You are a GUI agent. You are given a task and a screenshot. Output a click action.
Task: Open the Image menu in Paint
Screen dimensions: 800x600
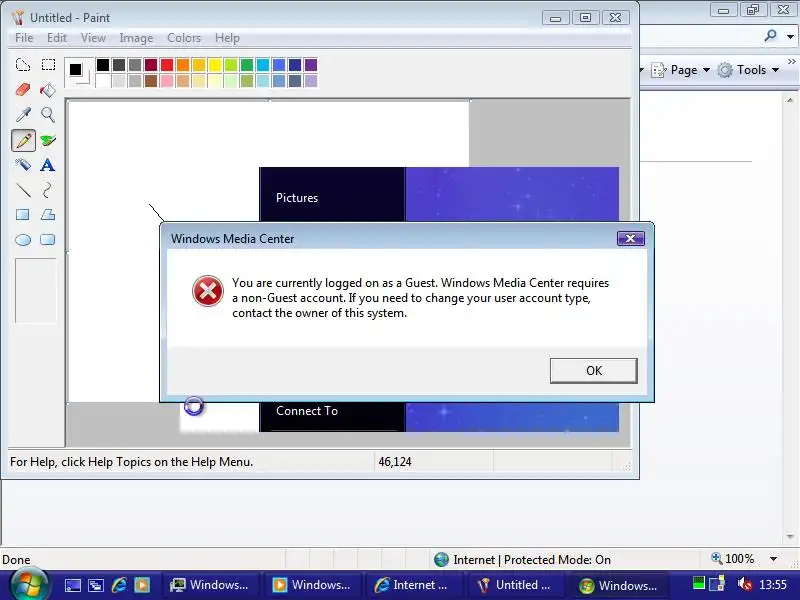tap(136, 38)
